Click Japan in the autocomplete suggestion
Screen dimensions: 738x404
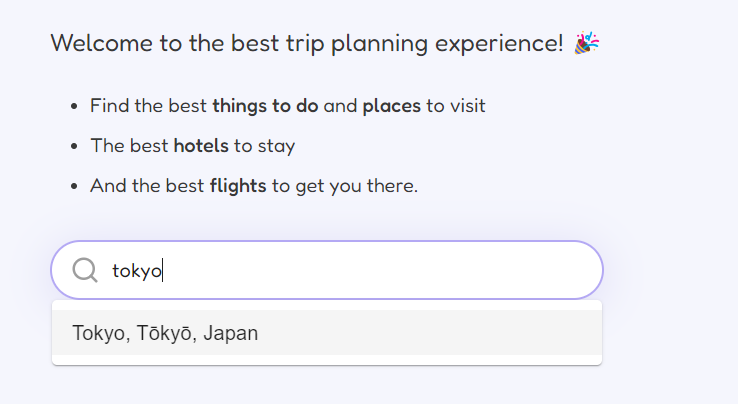click(x=231, y=333)
